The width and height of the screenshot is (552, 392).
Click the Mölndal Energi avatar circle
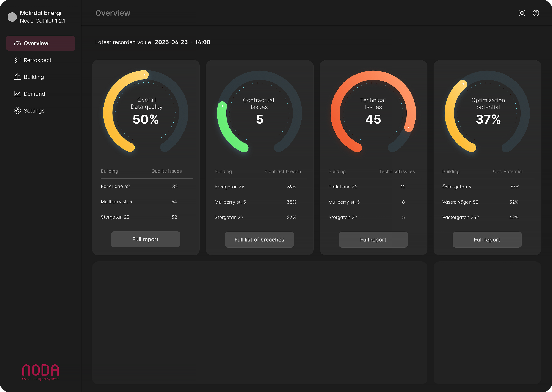12,17
